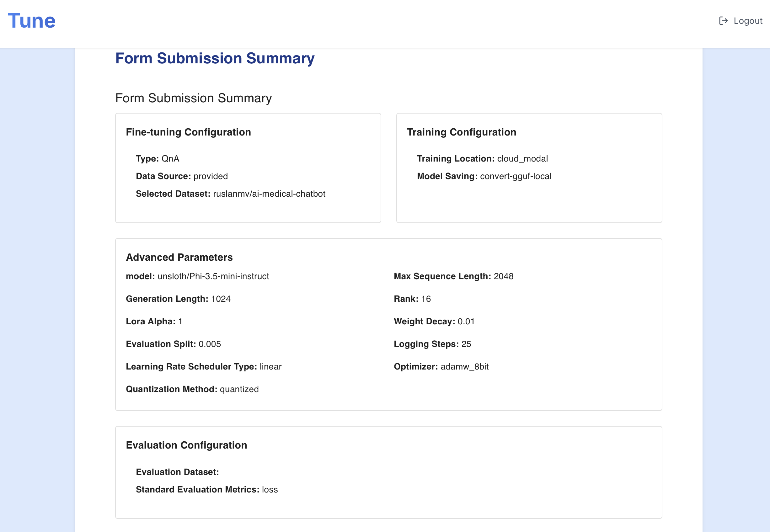Click the ruslanmv/ai-medical-chatbot dataset name
The width and height of the screenshot is (770, 532).
point(269,194)
